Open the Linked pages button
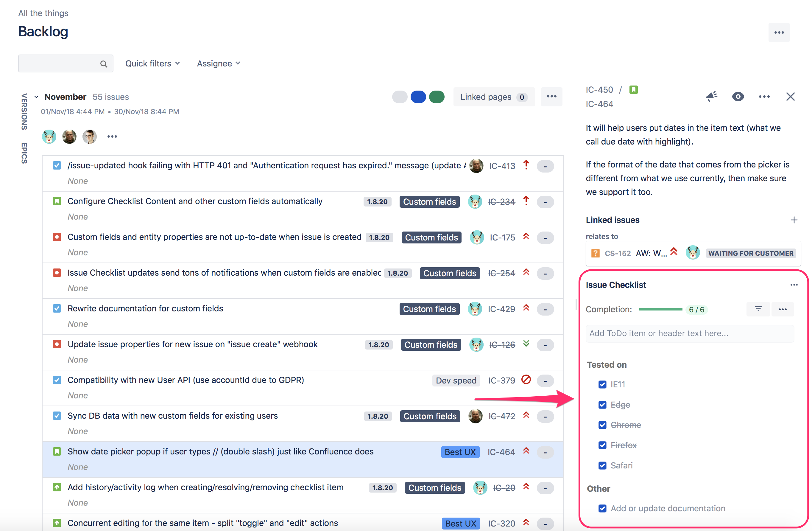The height and width of the screenshot is (531, 812). coord(494,97)
